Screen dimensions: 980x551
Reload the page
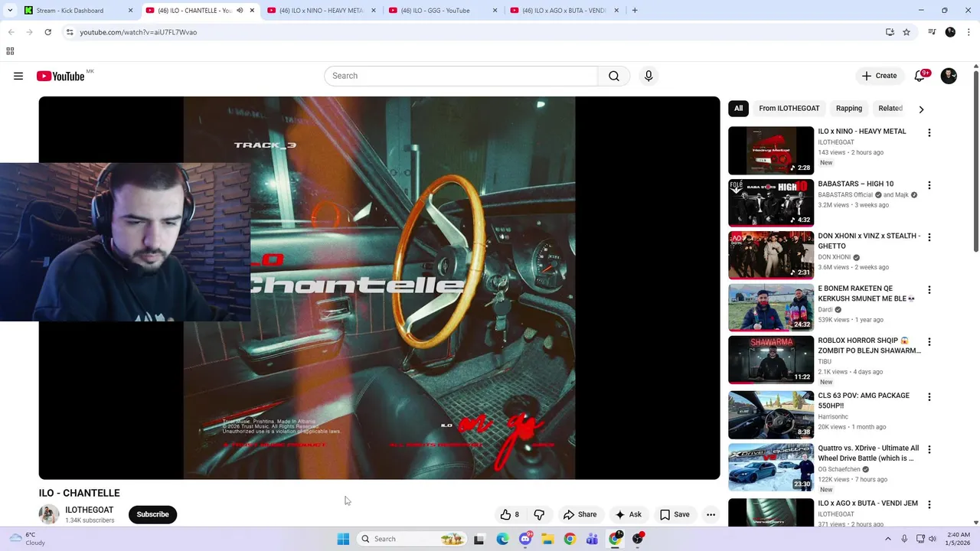coord(47,32)
